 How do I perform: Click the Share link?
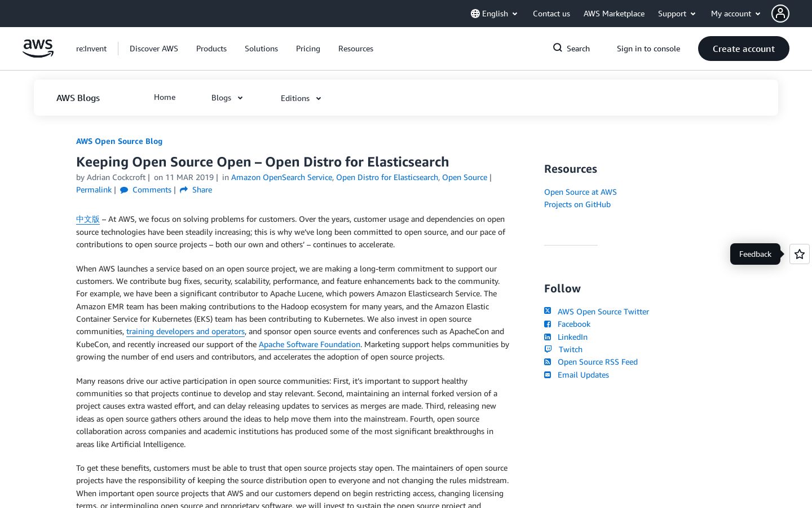(x=202, y=190)
